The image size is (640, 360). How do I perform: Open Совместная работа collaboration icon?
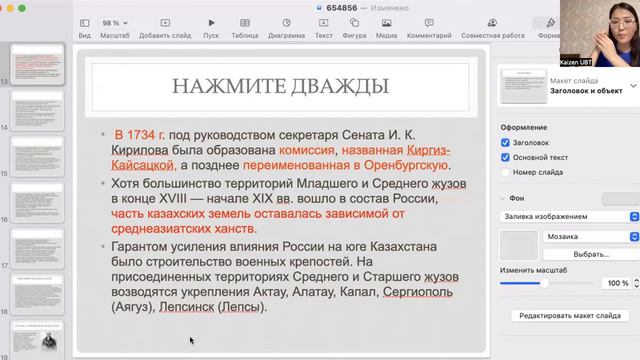pos(492,23)
